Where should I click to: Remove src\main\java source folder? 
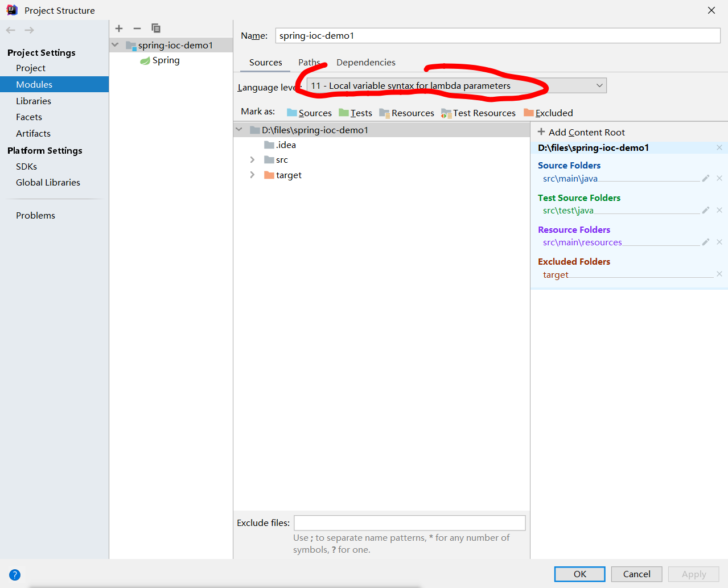pos(719,178)
